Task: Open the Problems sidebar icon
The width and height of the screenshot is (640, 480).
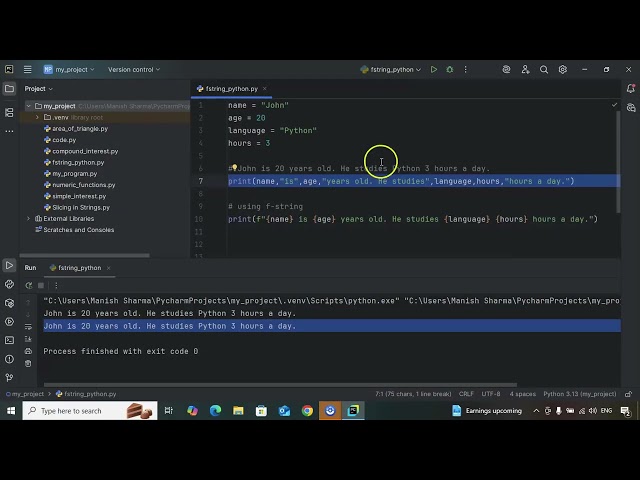Action: click(9, 359)
